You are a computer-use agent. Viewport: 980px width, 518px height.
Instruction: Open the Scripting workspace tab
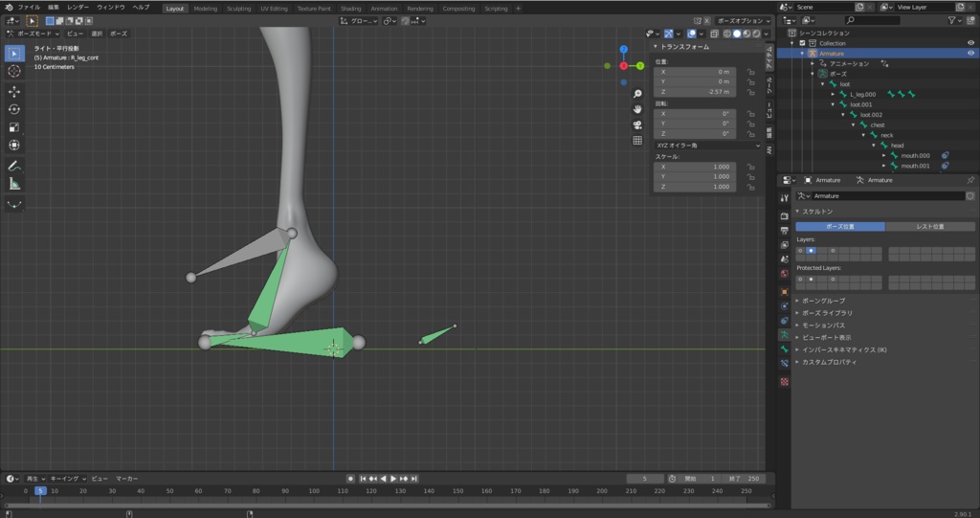496,9
